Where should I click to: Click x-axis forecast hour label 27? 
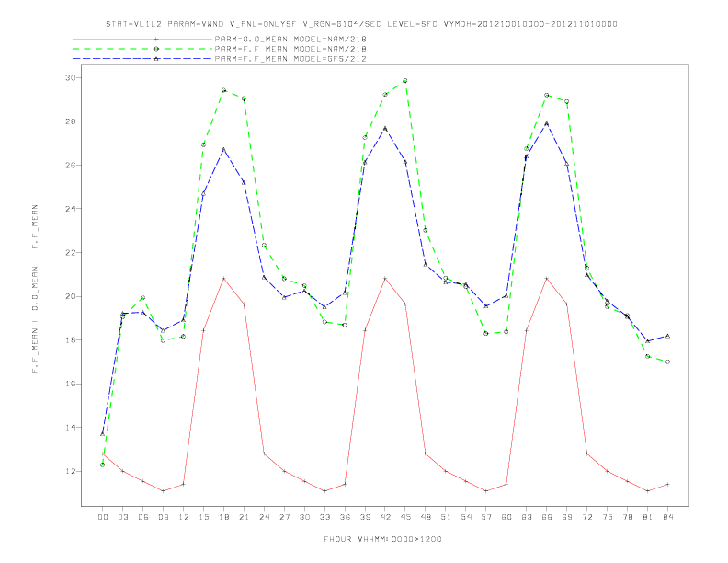tap(284, 517)
